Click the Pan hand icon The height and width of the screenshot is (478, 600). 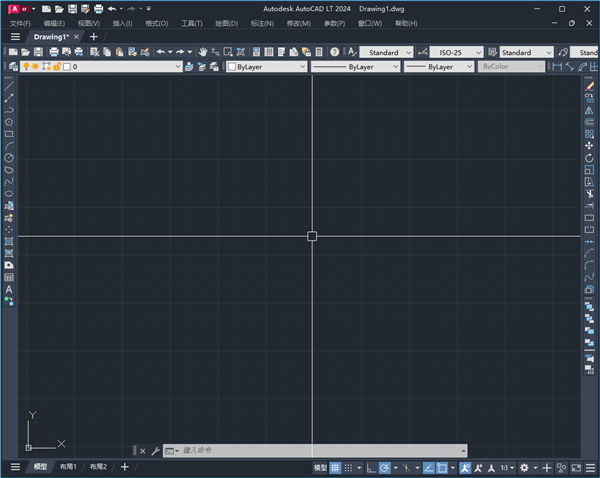point(204,51)
